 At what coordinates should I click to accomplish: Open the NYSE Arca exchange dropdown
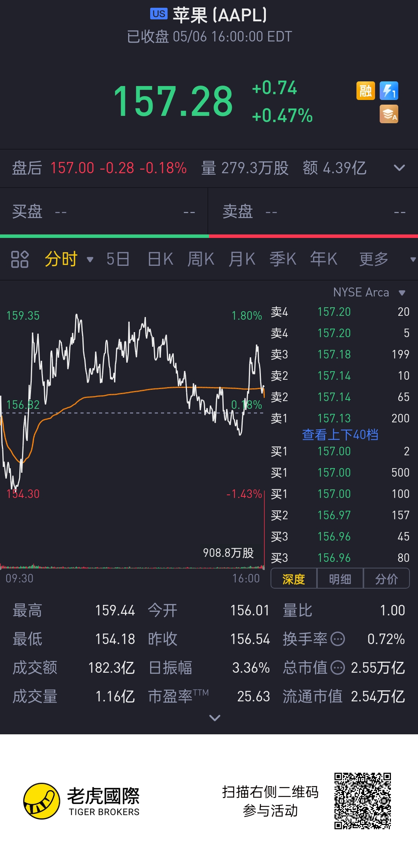point(402,293)
